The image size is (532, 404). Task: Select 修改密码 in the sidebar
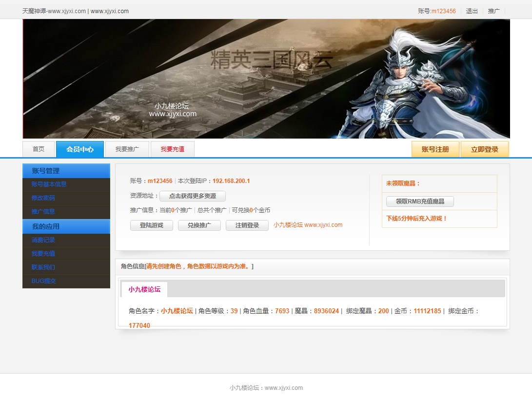click(x=43, y=198)
